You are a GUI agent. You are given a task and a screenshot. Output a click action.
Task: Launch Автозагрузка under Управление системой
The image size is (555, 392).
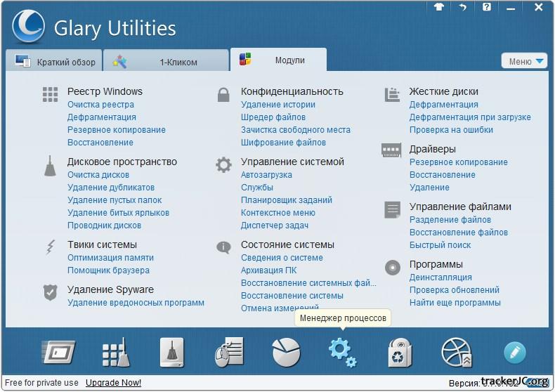[266, 175]
